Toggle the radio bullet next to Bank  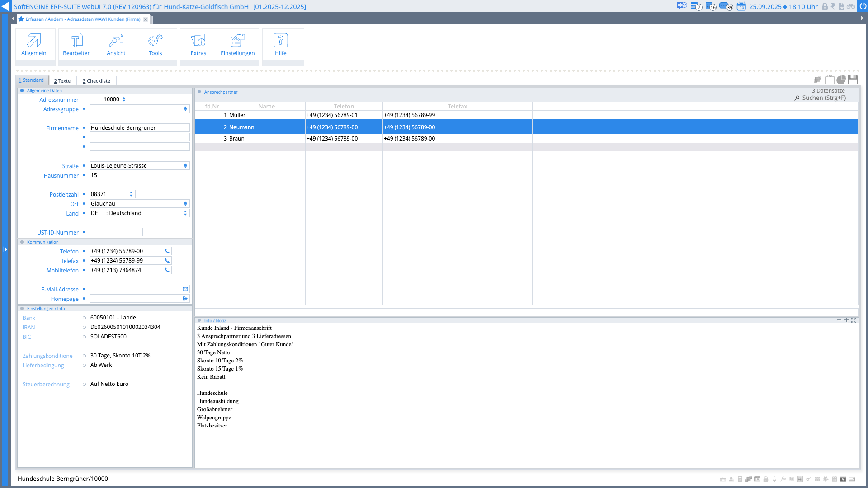[x=84, y=318]
